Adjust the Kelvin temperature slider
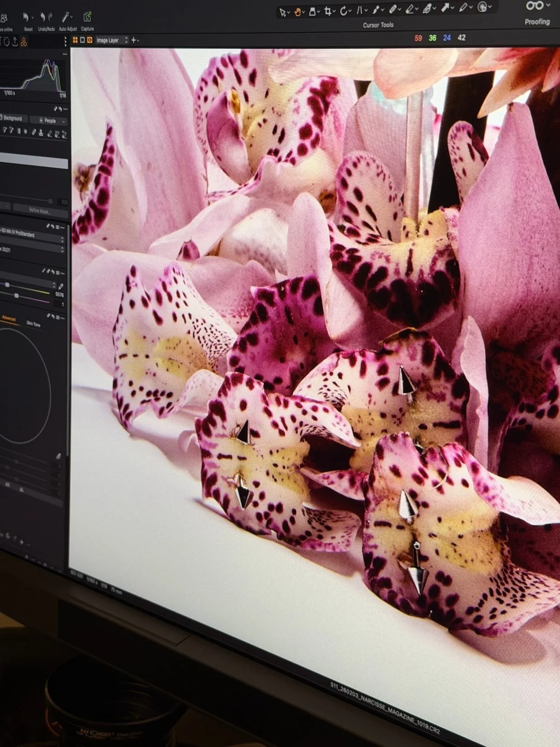560x747 pixels. tap(7, 284)
